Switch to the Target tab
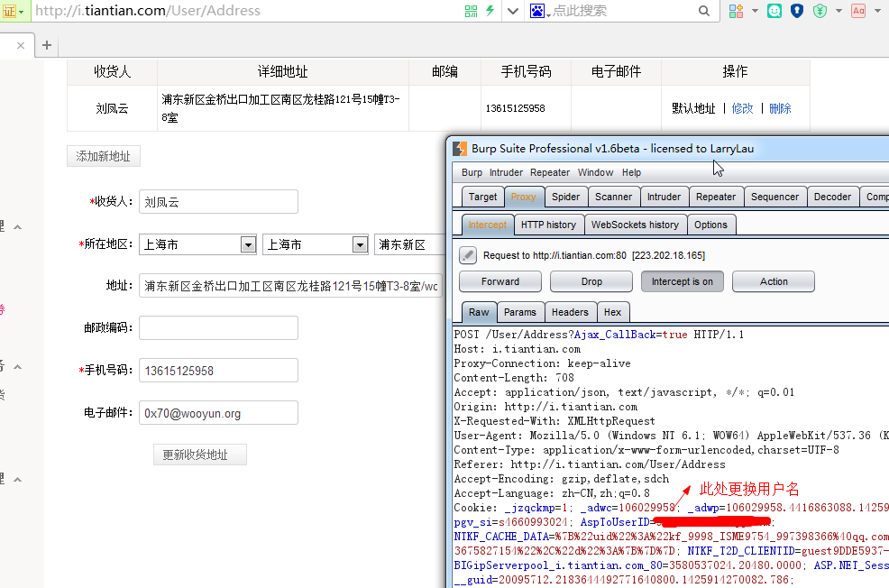 coord(482,197)
